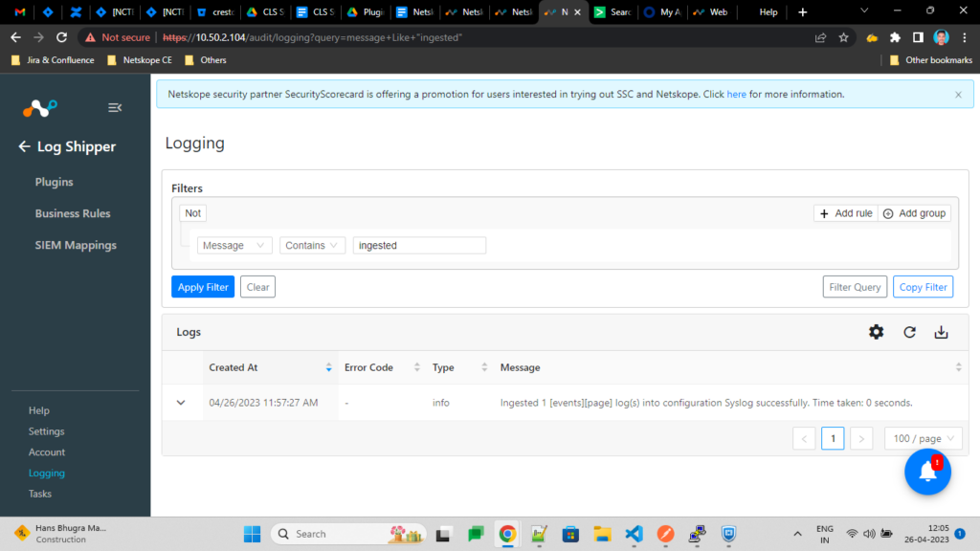Download logs using the download icon
980x551 pixels.
[942, 332]
